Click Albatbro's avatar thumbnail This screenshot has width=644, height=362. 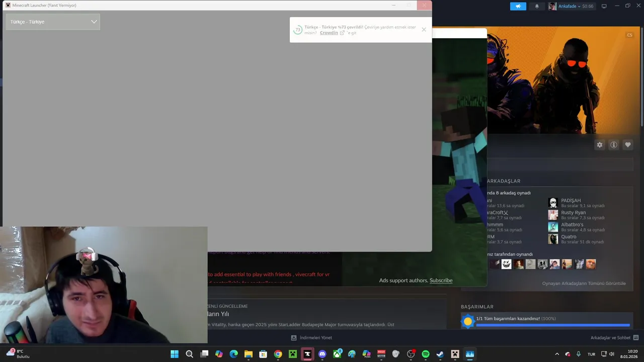tap(553, 227)
